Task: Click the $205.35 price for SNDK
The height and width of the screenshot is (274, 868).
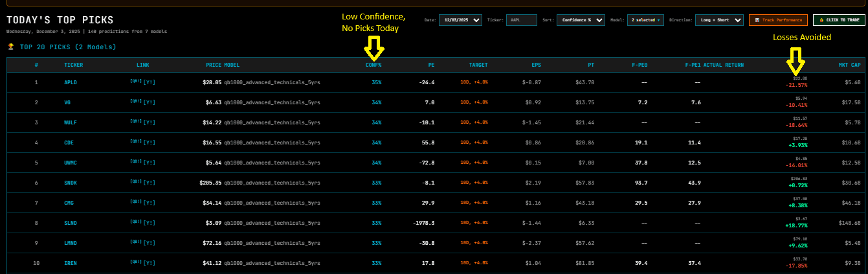Action: [x=211, y=183]
